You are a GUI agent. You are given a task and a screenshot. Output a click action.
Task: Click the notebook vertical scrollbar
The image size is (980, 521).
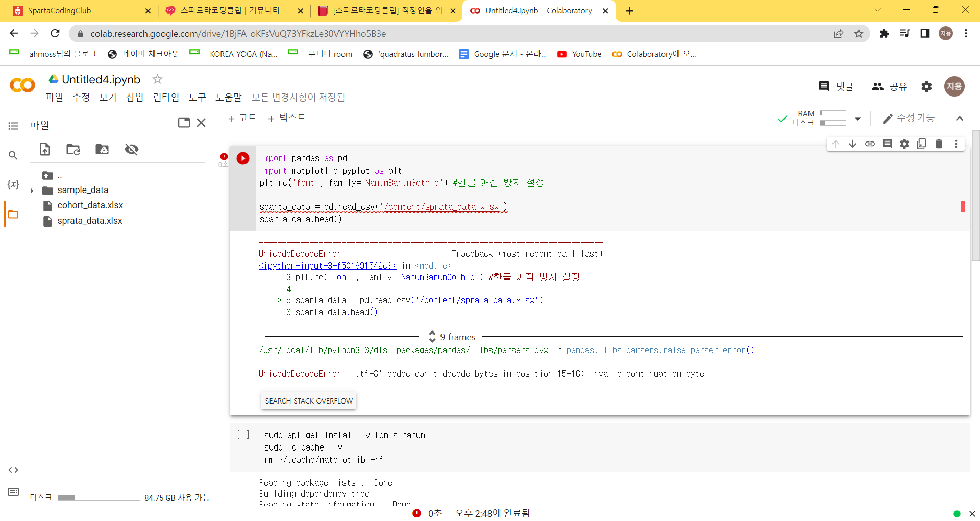[976, 196]
